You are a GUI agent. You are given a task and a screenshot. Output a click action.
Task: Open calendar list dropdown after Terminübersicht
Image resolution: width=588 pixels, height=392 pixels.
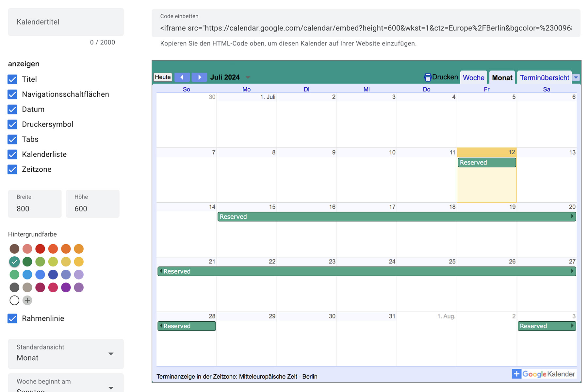[x=576, y=77]
